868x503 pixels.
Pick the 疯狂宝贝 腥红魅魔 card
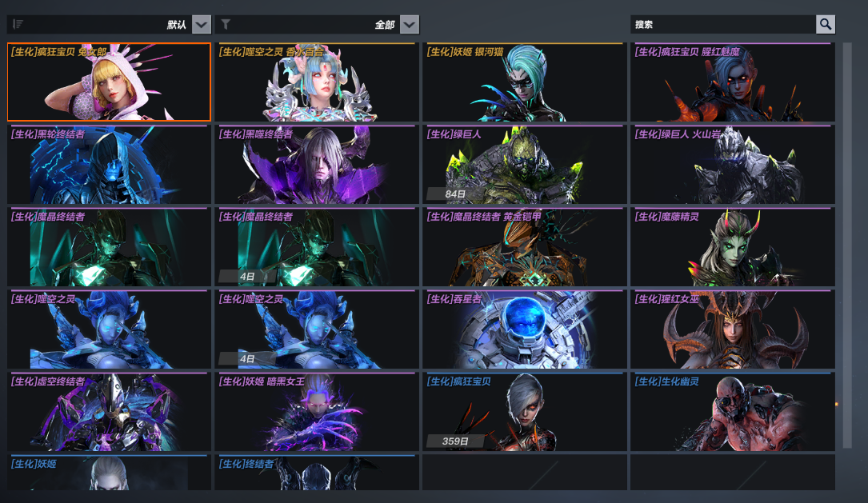pos(732,82)
